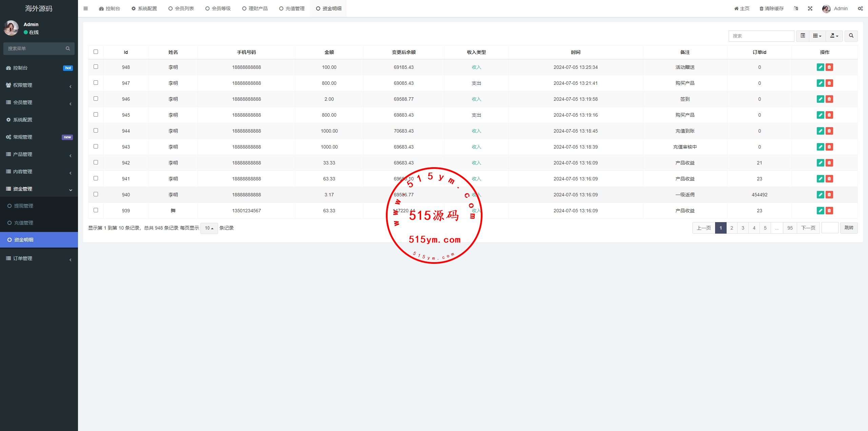Open the gear settings icon at top right

(x=860, y=8)
